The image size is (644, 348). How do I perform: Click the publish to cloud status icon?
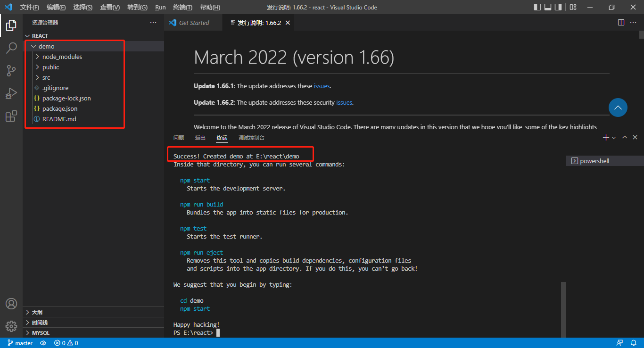[x=43, y=343]
